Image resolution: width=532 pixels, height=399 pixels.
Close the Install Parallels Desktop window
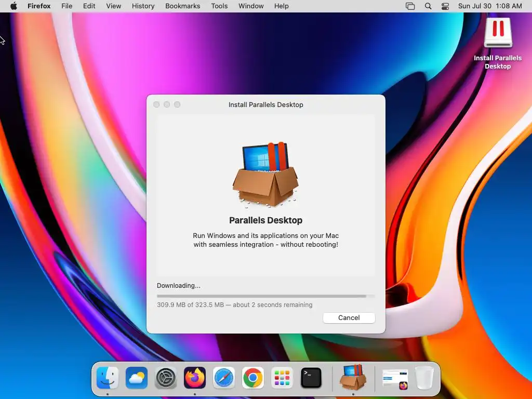[156, 104]
